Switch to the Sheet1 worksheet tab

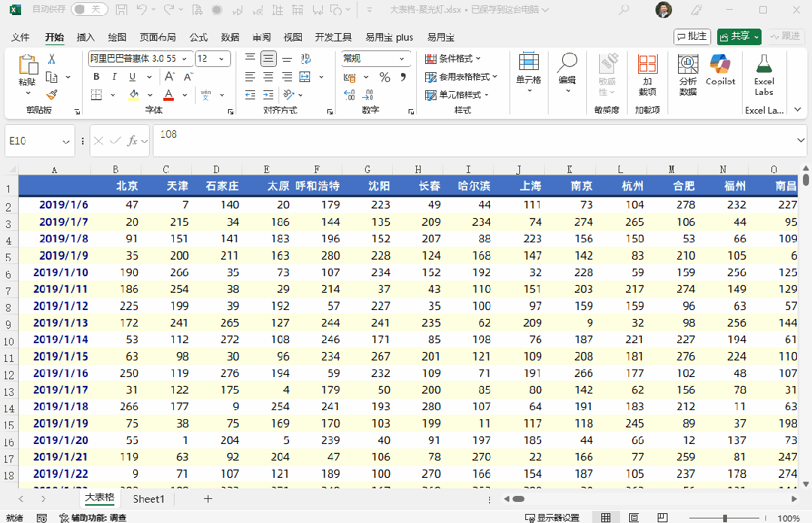[x=148, y=499]
